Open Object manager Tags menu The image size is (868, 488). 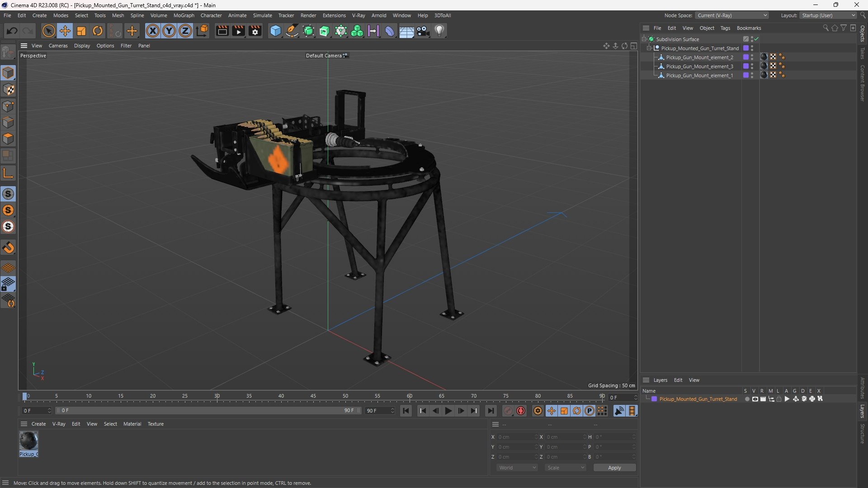[x=725, y=28]
